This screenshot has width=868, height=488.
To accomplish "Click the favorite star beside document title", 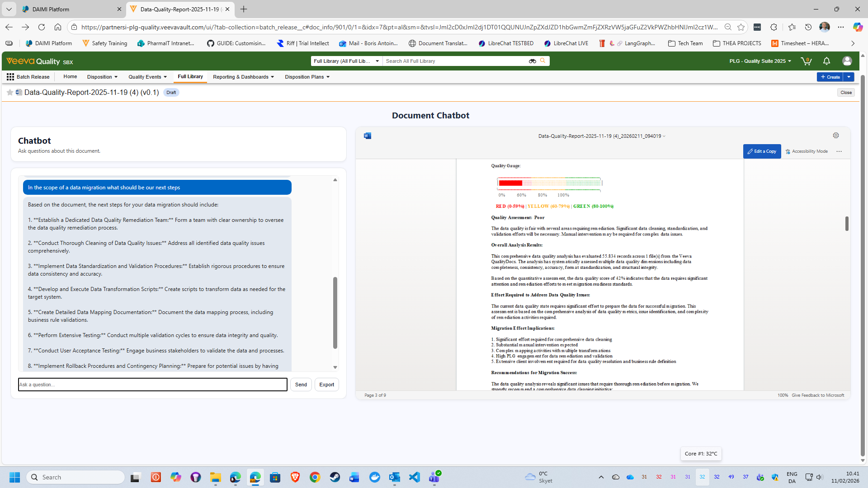I will [9, 93].
